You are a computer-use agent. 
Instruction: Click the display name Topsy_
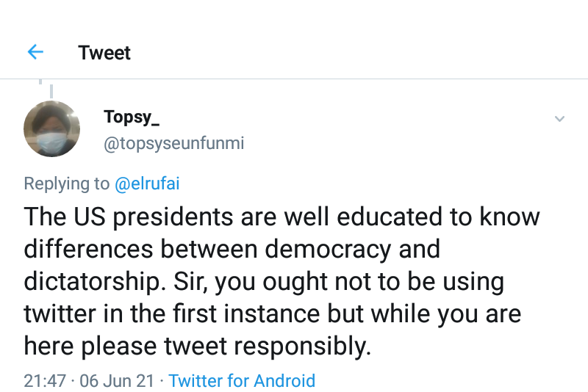pos(132,117)
